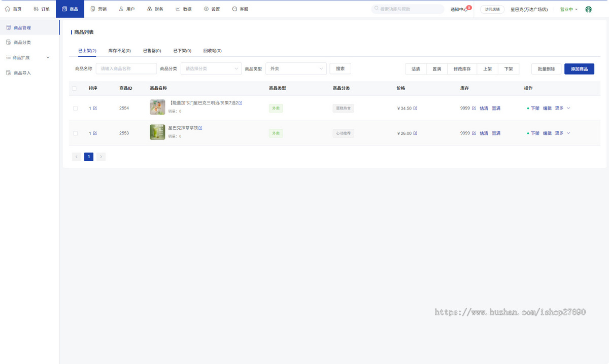Click the next page arrow in pagination
This screenshot has height=364, width=609.
(101, 157)
